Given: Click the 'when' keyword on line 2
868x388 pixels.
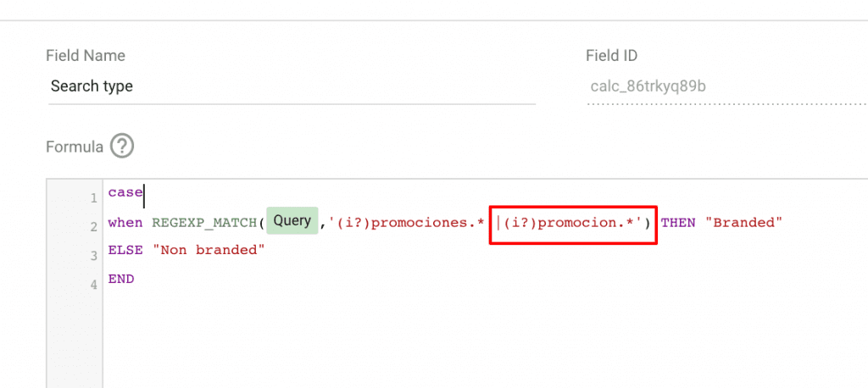Looking at the screenshot, I should point(125,223).
